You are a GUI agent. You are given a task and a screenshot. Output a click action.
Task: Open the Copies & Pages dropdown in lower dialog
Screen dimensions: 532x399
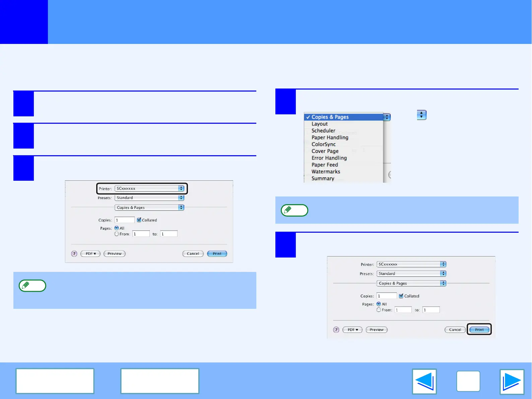[x=411, y=283]
